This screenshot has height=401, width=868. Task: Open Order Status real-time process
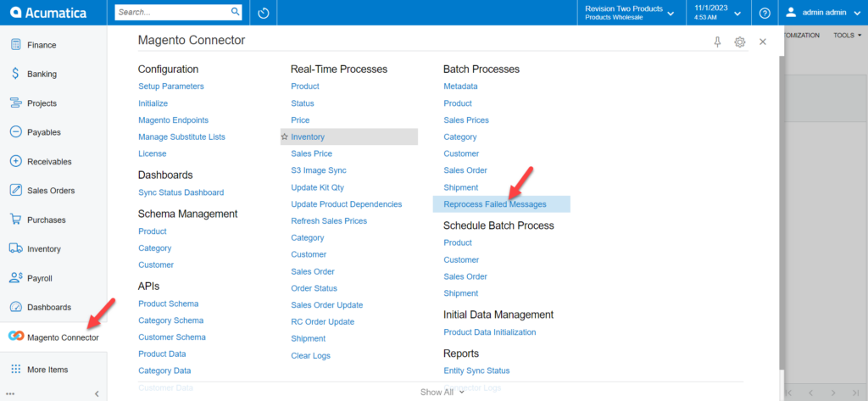[314, 288]
